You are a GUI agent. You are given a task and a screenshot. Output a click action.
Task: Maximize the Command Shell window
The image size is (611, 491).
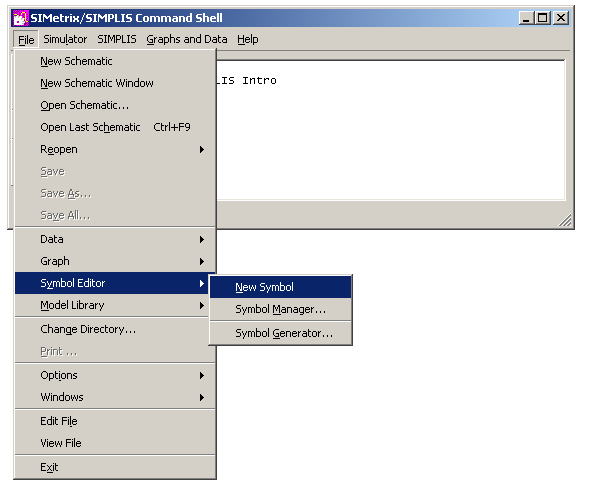click(x=542, y=18)
